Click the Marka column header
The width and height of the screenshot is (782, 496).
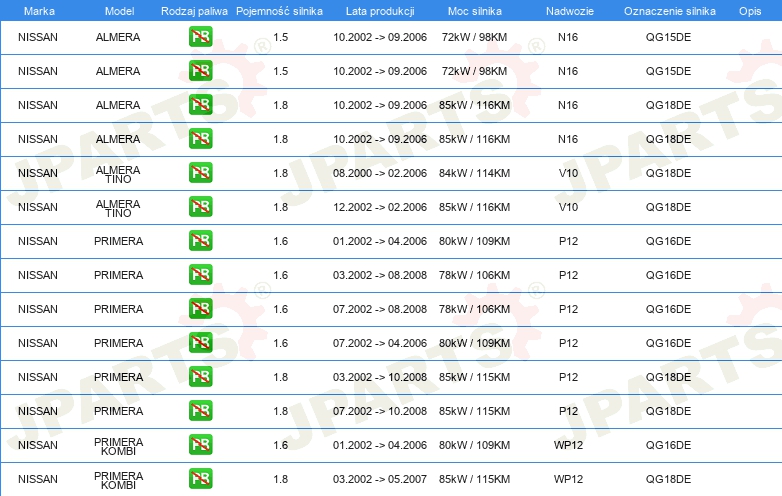coord(39,11)
